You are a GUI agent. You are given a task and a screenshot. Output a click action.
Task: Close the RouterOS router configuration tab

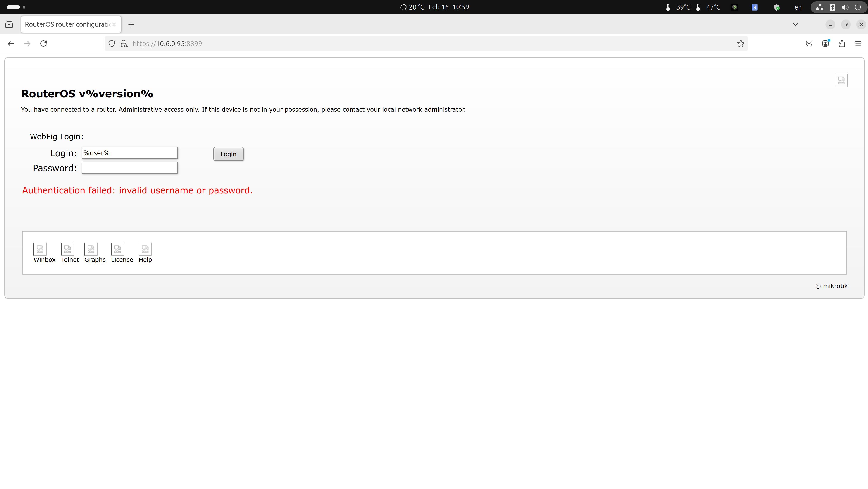114,25
